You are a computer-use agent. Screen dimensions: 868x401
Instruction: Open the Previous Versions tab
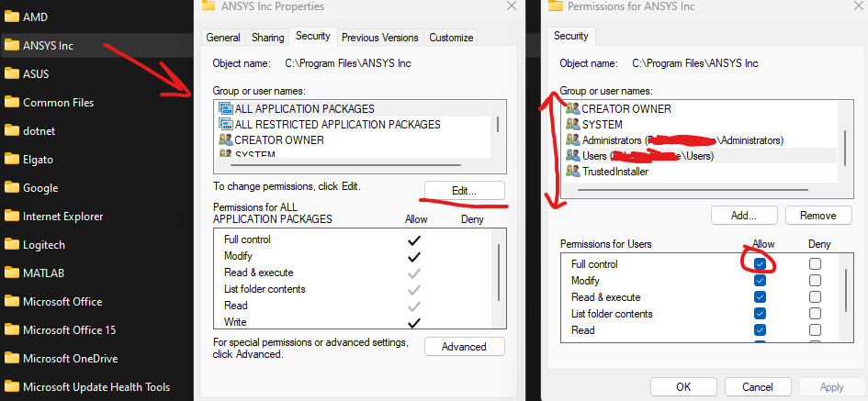click(x=379, y=38)
